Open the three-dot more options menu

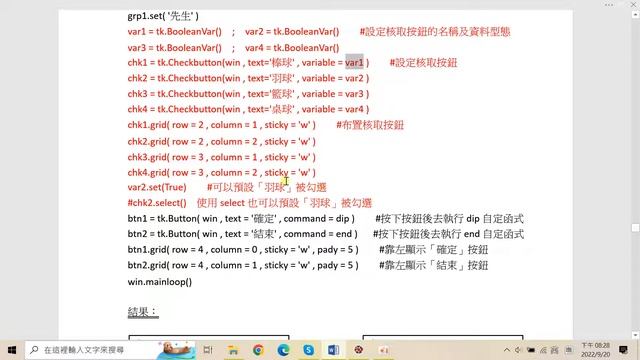coord(609,5)
